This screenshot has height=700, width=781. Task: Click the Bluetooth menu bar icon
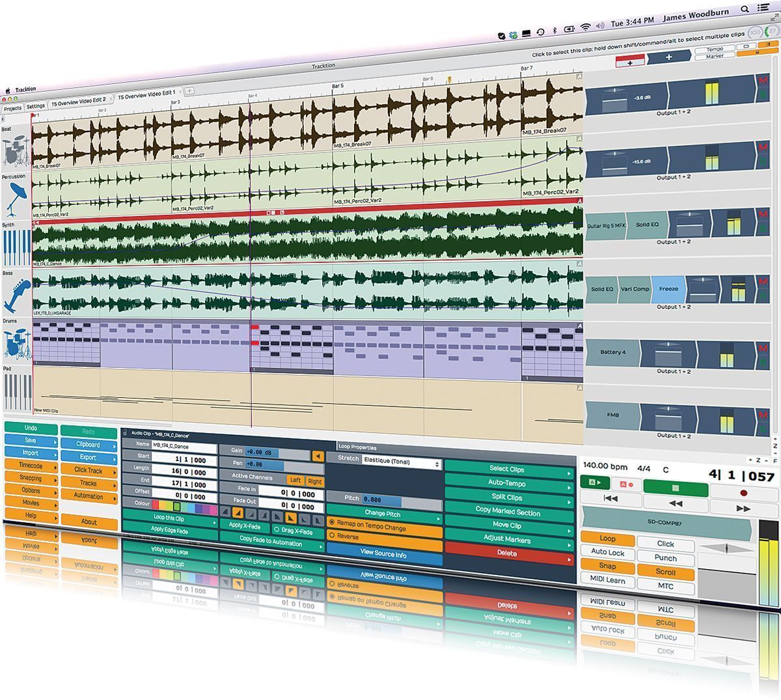coord(555,29)
